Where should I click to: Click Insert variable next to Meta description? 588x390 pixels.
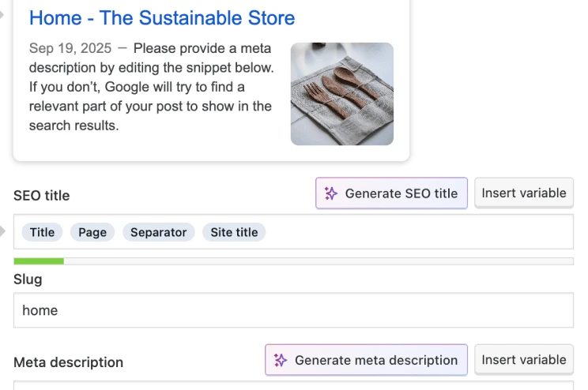click(523, 360)
